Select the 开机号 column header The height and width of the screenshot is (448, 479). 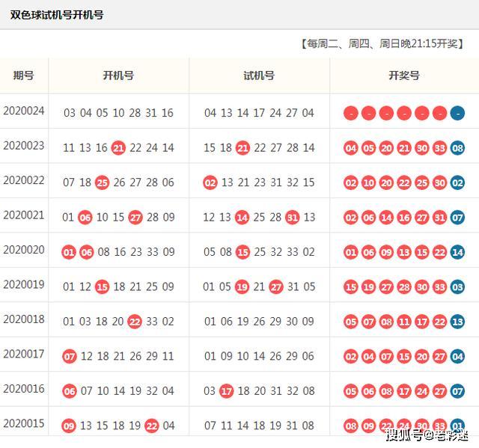point(118,75)
